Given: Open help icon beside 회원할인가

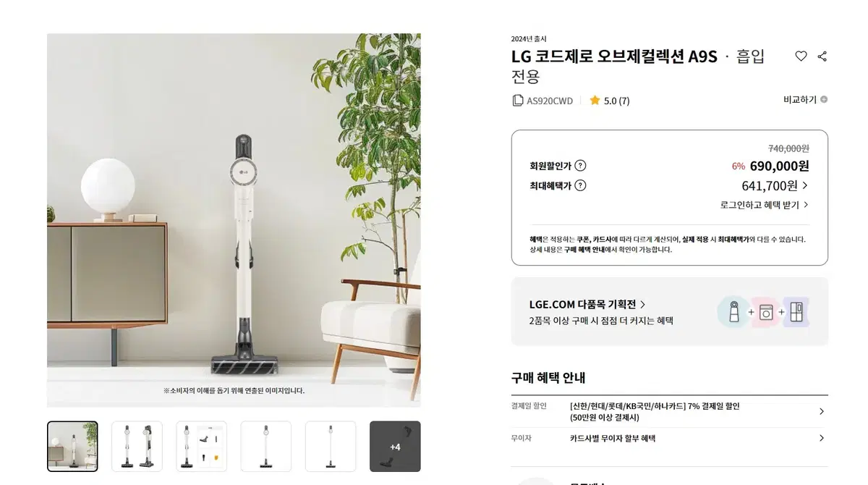Looking at the screenshot, I should pos(580,166).
